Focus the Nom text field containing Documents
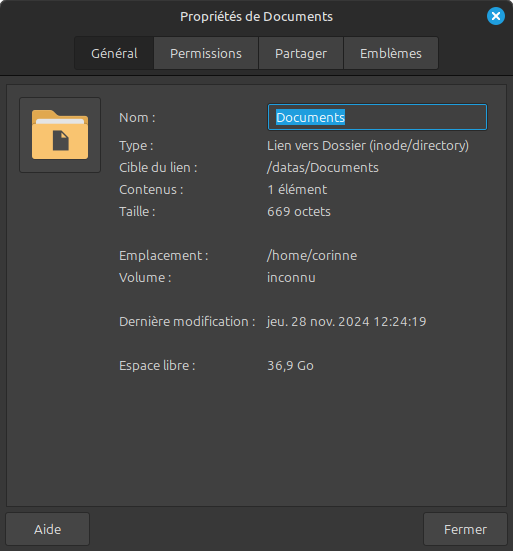Image resolution: width=513 pixels, height=551 pixels. pos(377,117)
